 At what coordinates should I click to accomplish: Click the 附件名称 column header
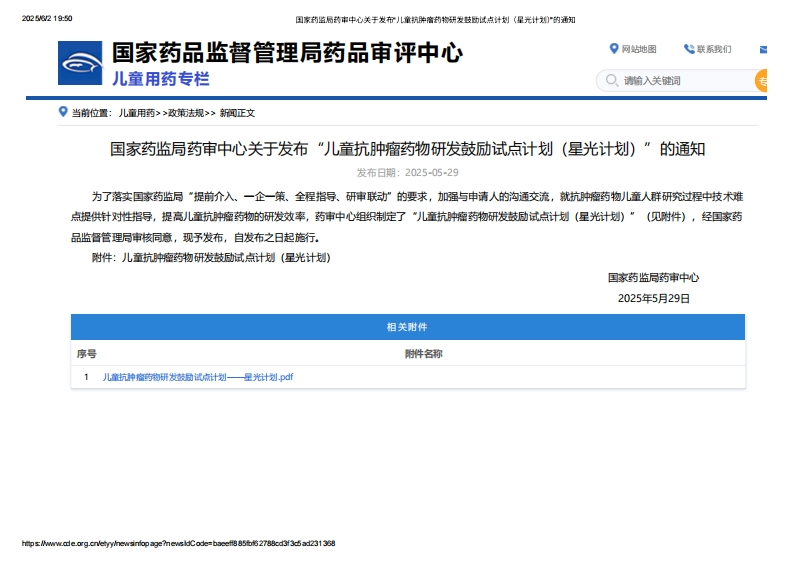pos(423,353)
